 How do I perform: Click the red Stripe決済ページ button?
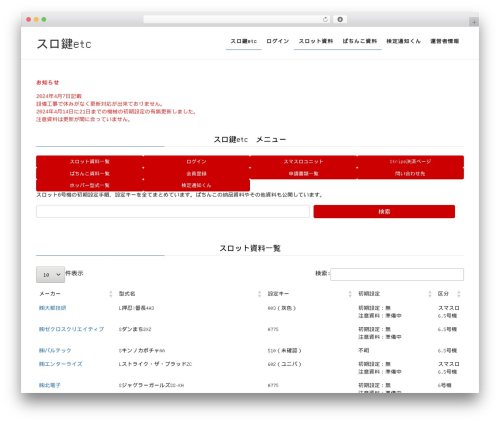(x=410, y=162)
